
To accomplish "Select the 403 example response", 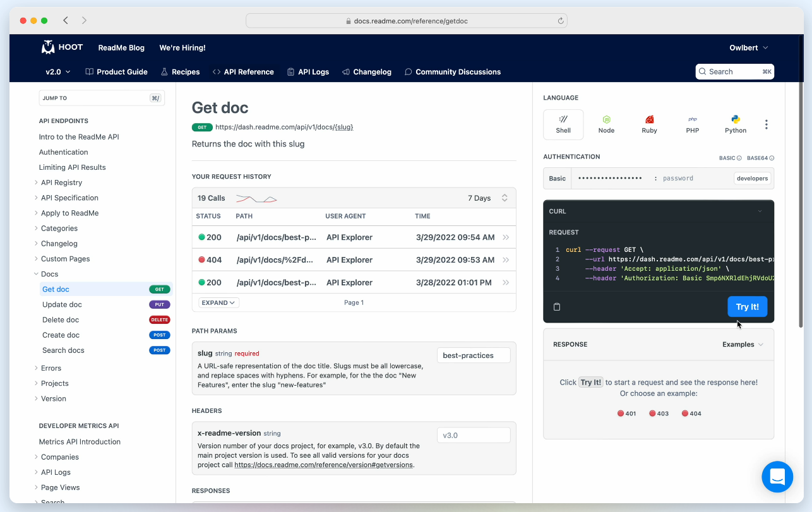I will coord(659,414).
